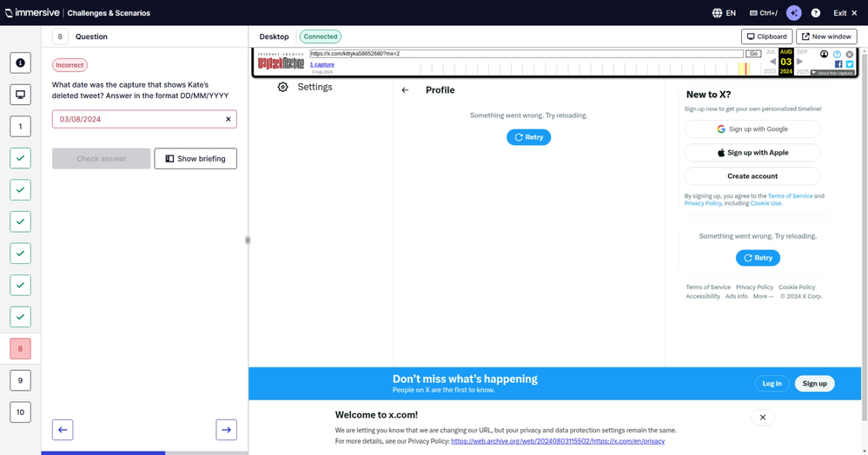The image size is (868, 455).
Task: Open the info panel in sidebar
Action: (x=21, y=63)
